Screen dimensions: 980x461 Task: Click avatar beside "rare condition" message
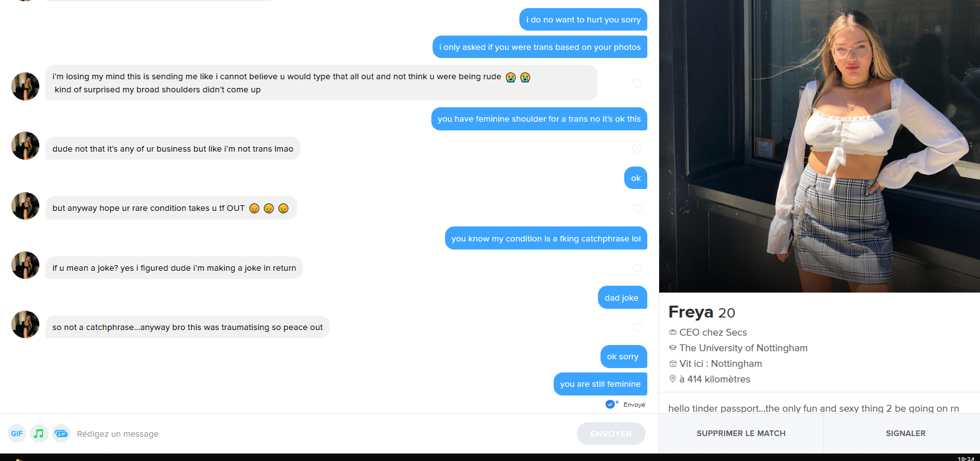26,206
